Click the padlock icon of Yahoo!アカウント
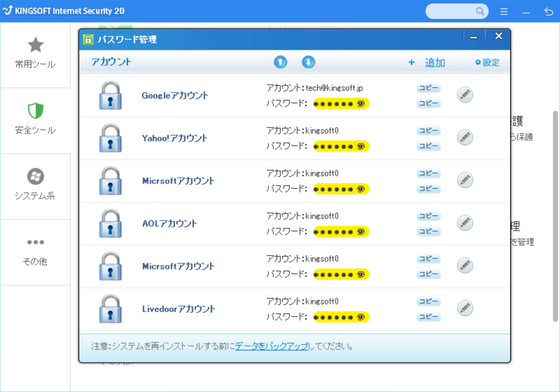Screen dimensions: 560x392 coord(111,138)
